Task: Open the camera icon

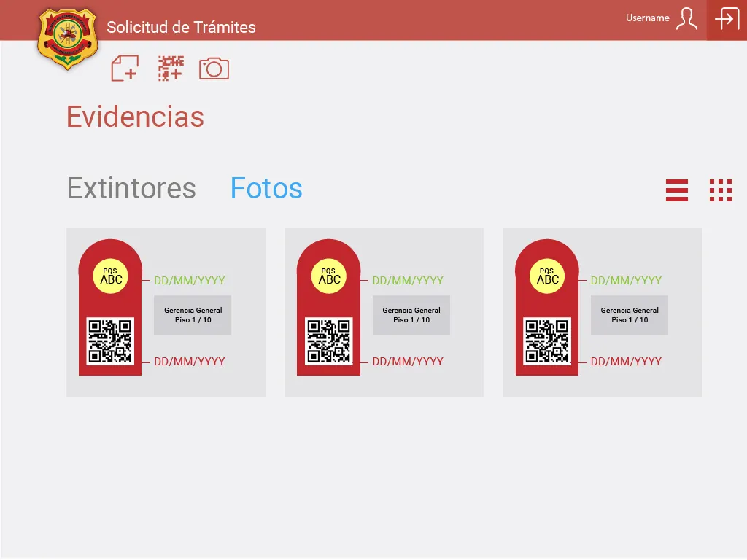Action: click(214, 69)
